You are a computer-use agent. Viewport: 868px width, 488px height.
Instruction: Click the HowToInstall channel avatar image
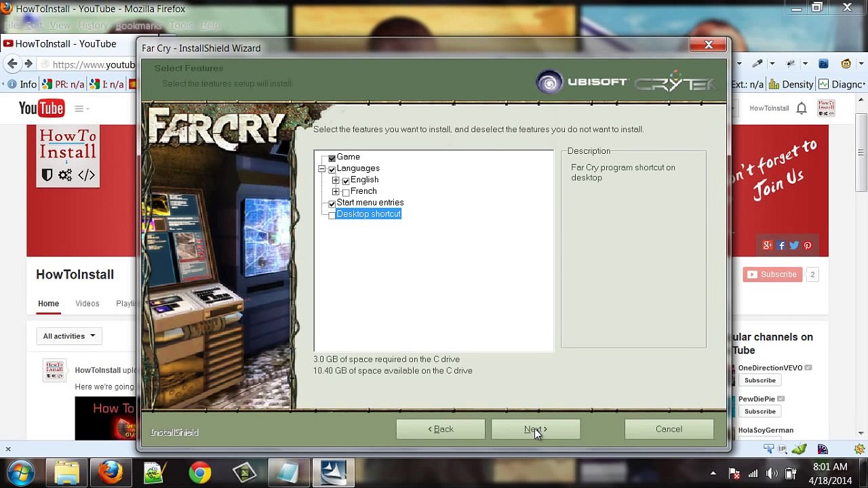(x=68, y=157)
